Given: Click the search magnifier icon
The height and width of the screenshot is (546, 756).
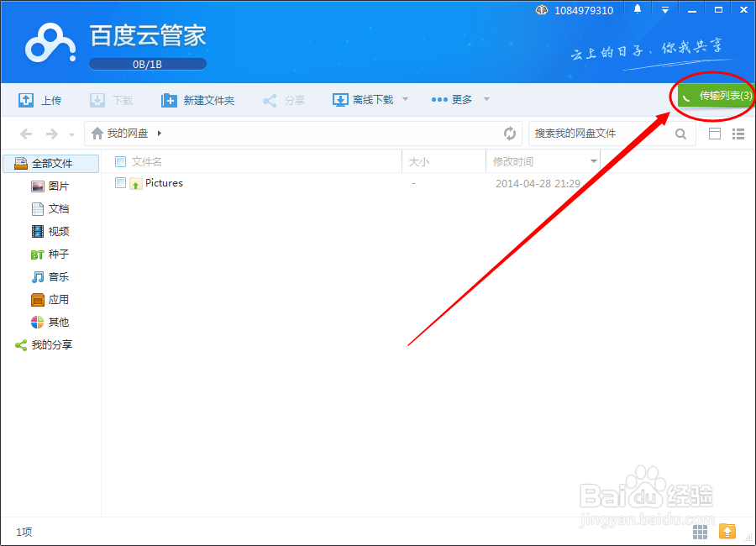Looking at the screenshot, I should (680, 133).
